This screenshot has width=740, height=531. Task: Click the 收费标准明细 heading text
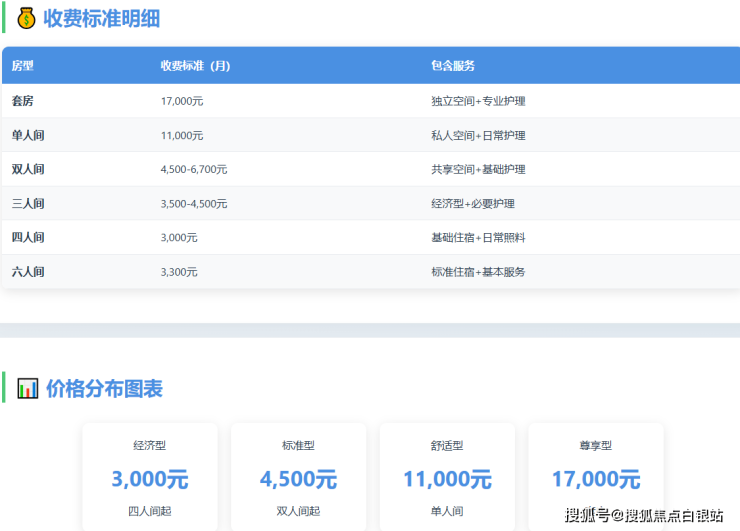pos(101,18)
